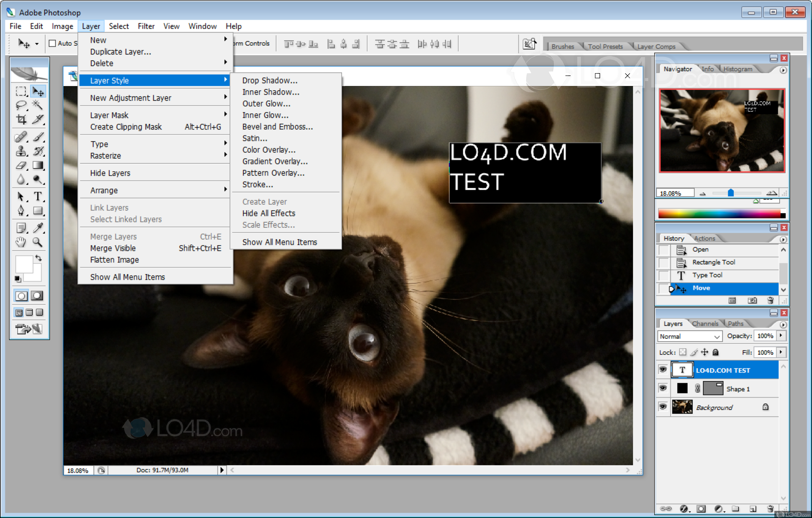Select the Type tool
The height and width of the screenshot is (518, 812).
pyautogui.click(x=38, y=196)
